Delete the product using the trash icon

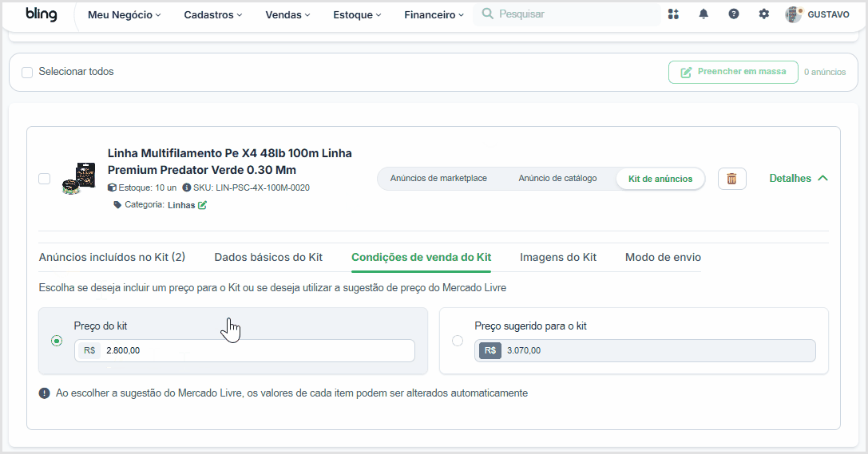(731, 179)
